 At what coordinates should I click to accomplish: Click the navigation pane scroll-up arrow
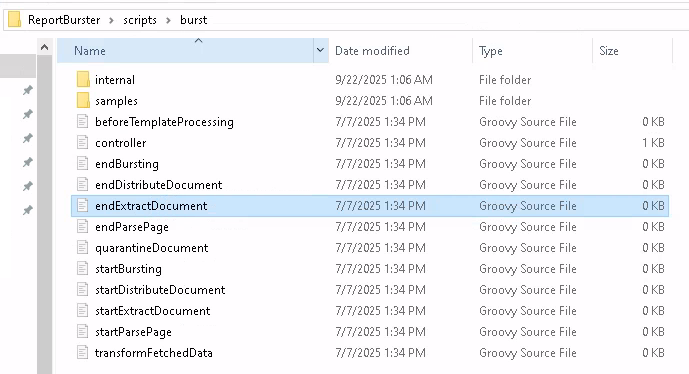point(44,47)
